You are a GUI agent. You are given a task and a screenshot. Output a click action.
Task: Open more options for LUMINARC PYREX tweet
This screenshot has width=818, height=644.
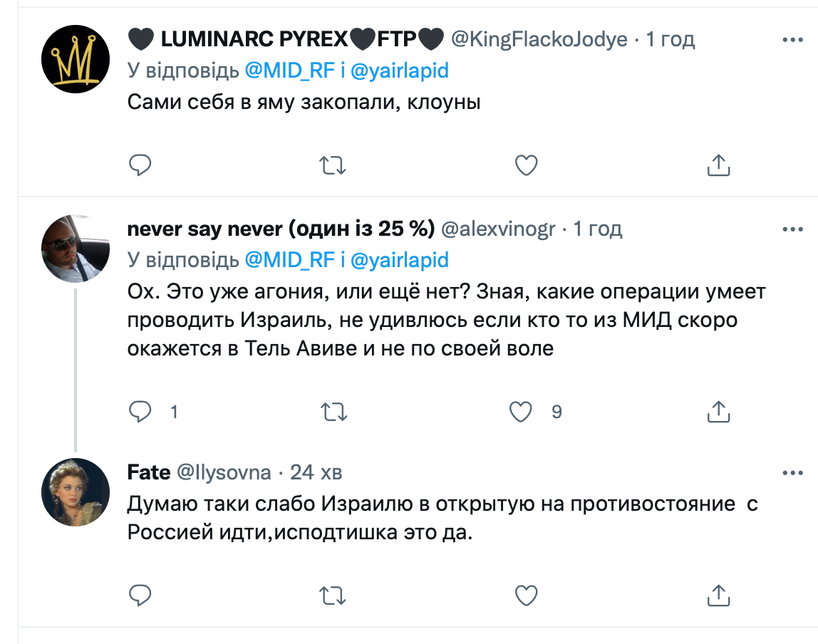[x=792, y=40]
